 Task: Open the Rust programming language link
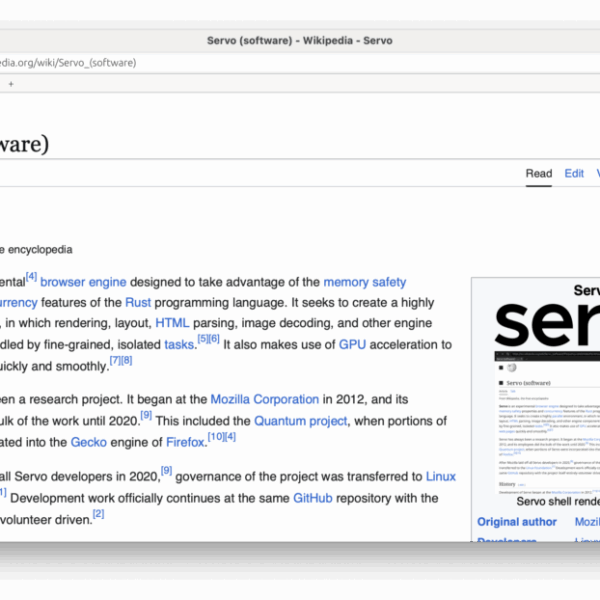138,303
